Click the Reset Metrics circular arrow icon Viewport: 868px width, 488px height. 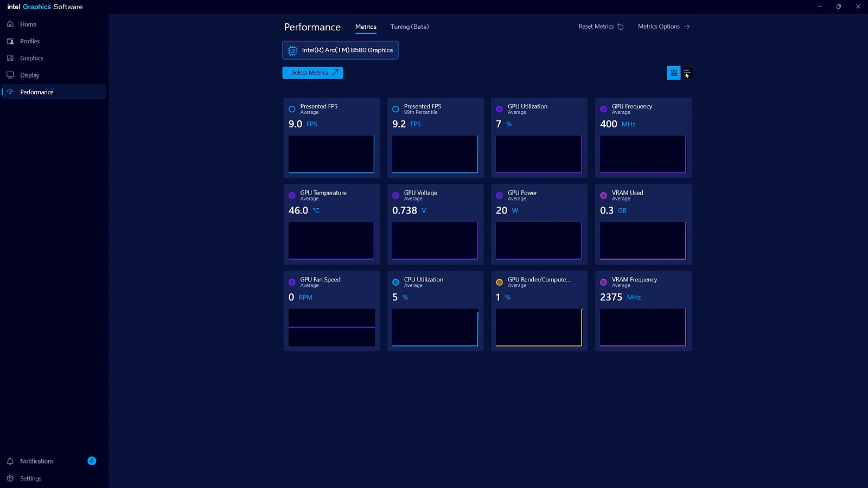[621, 27]
